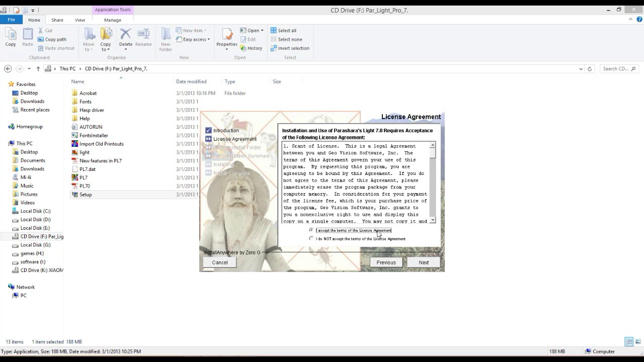
Task: Switch to the Home ribbon tab
Action: (34, 20)
